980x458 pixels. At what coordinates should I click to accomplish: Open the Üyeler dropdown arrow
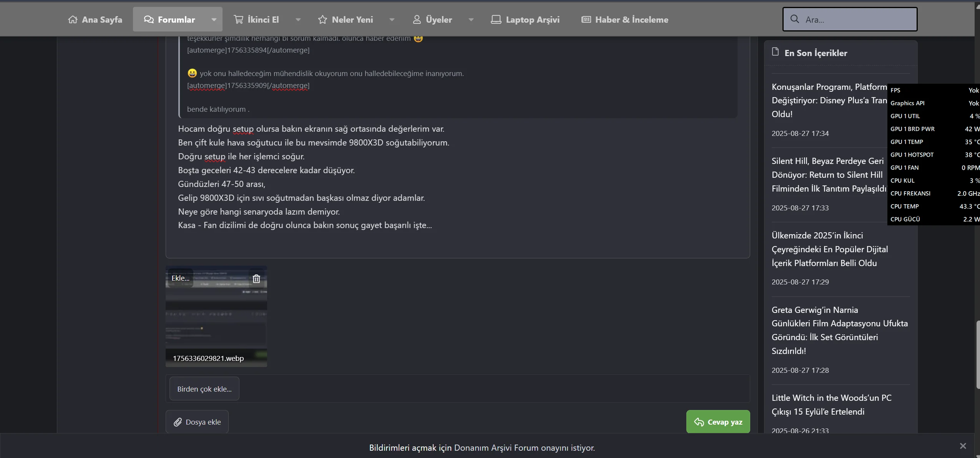(x=471, y=20)
